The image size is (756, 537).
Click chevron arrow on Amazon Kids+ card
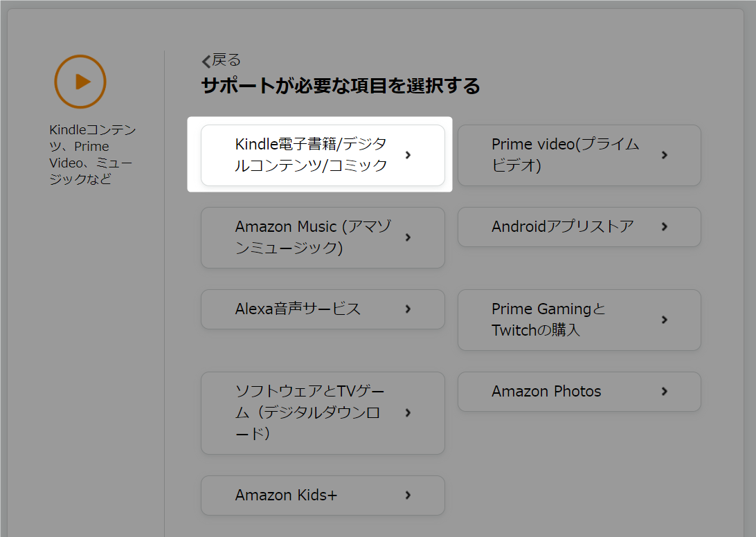(x=408, y=495)
